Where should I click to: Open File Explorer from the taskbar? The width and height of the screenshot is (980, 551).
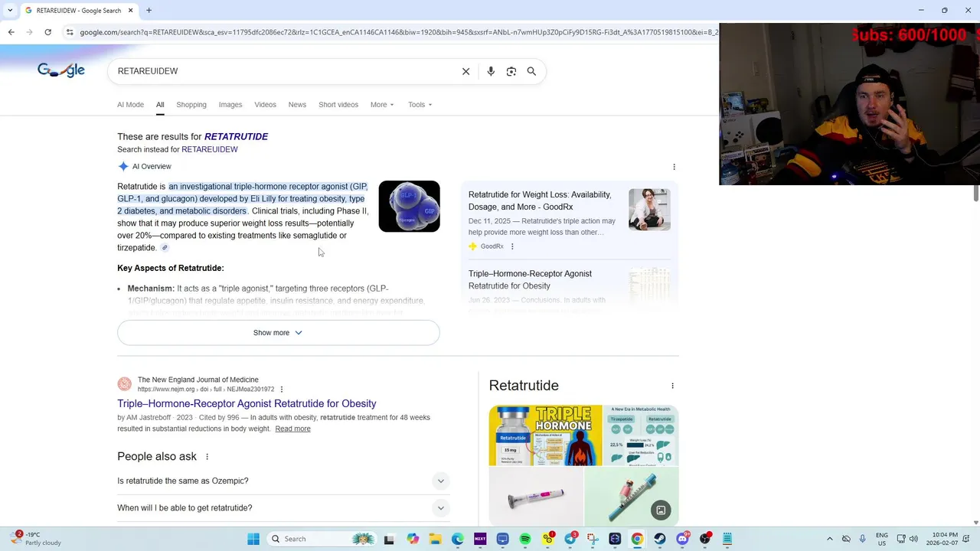[x=435, y=539]
